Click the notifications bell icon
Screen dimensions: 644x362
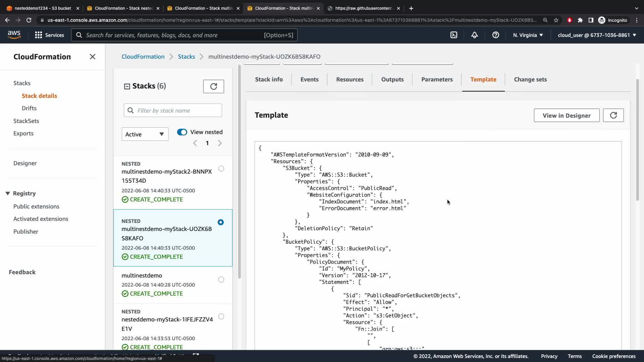click(474, 35)
